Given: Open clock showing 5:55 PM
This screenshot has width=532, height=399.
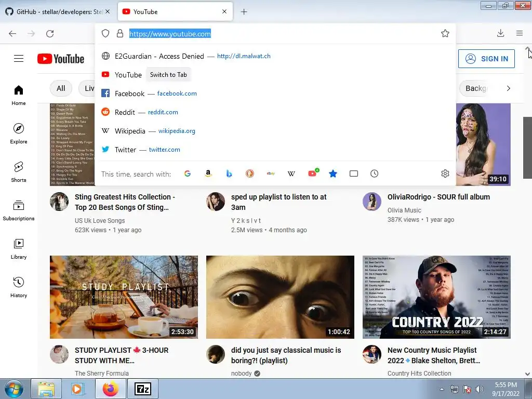Looking at the screenshot, I should tap(506, 389).
